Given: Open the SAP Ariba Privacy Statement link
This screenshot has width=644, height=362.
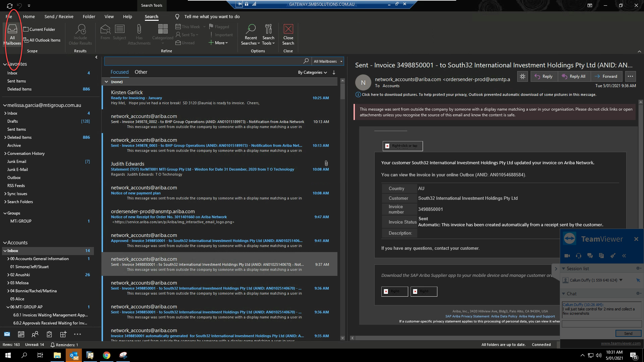Looking at the screenshot, I should pos(467,316).
